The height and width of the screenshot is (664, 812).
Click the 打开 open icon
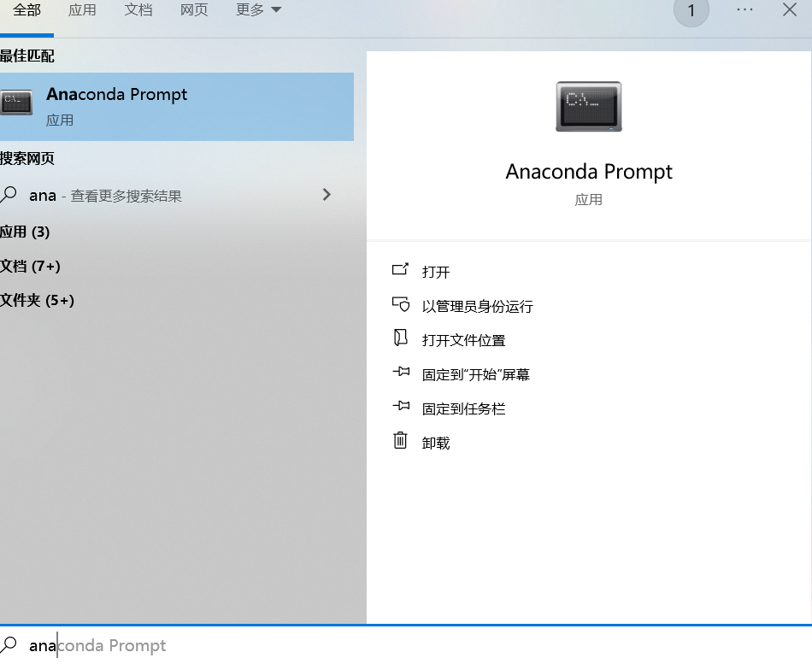tap(400, 269)
